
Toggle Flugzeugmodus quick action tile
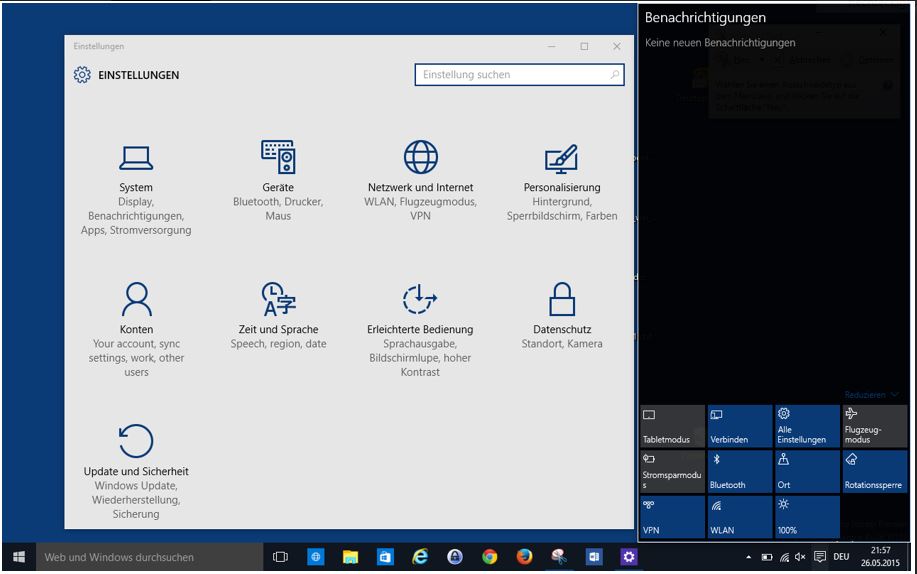point(874,426)
